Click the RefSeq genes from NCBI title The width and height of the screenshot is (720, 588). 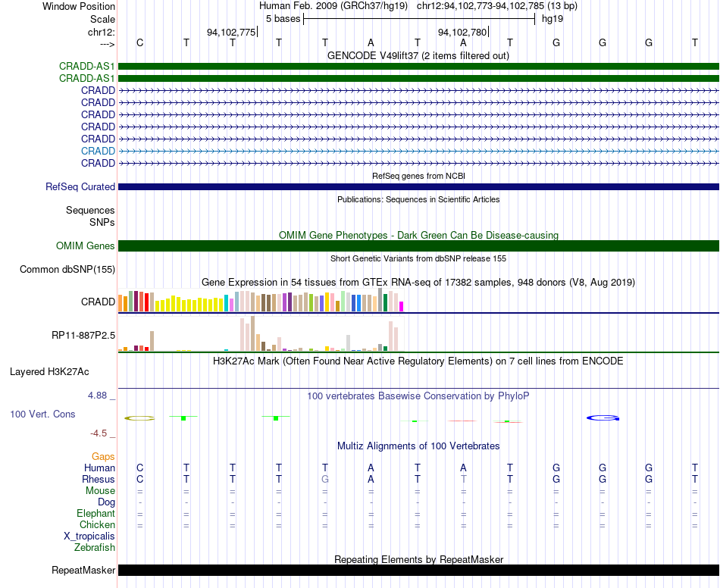click(418, 176)
